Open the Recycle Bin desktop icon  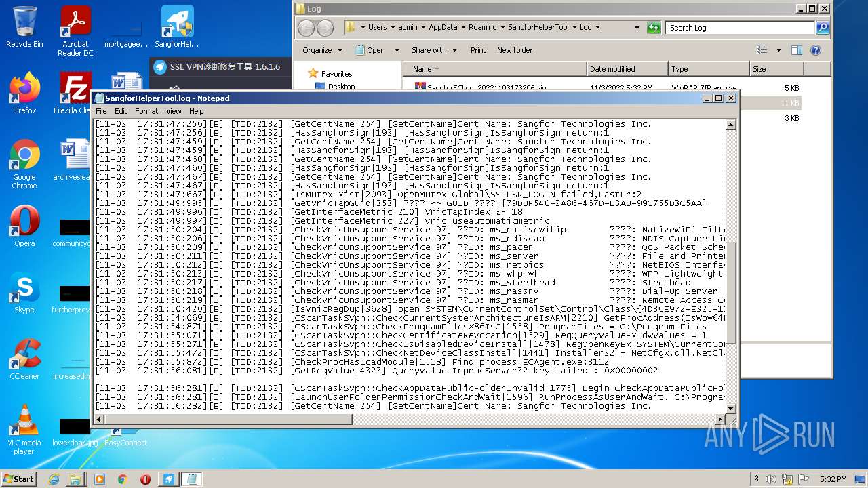pos(24,27)
